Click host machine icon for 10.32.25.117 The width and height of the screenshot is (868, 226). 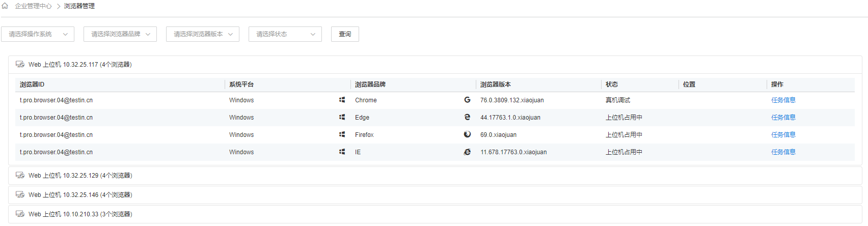[x=20, y=64]
